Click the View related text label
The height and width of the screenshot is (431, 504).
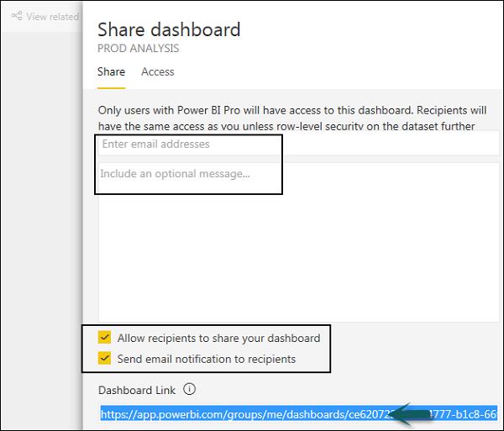click(52, 16)
